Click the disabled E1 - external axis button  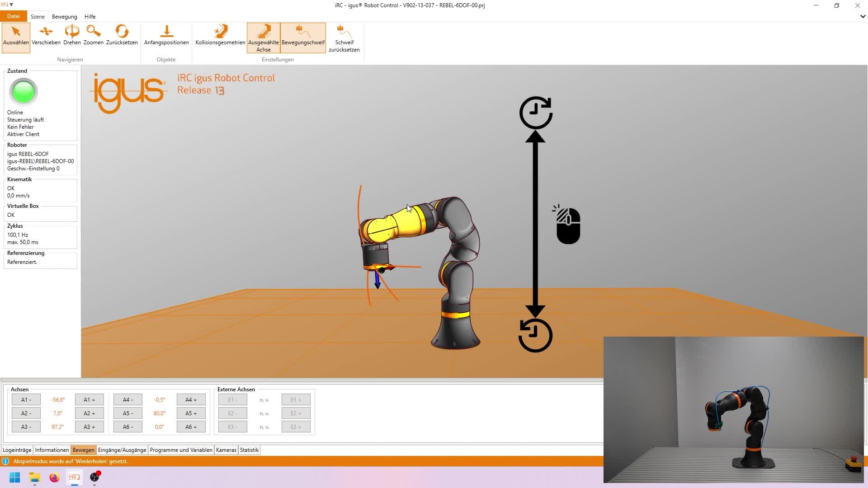click(233, 400)
